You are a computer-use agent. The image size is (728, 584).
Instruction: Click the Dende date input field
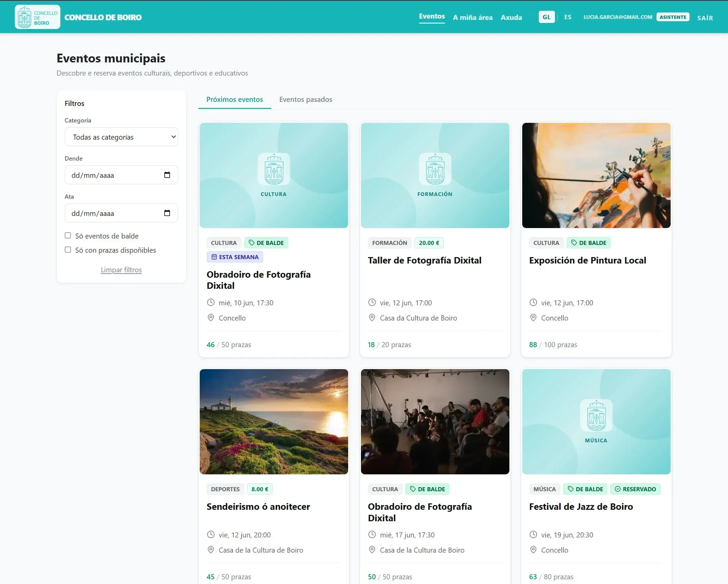(x=121, y=175)
